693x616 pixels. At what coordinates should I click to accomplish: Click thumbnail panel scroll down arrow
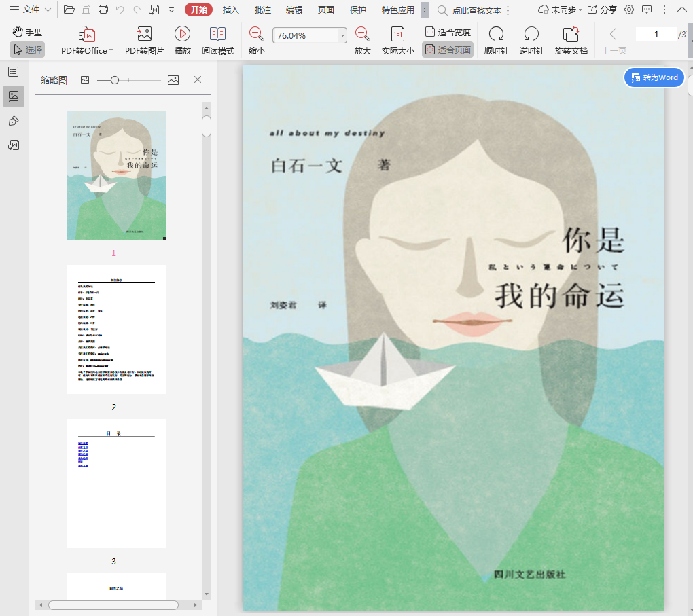(207, 594)
